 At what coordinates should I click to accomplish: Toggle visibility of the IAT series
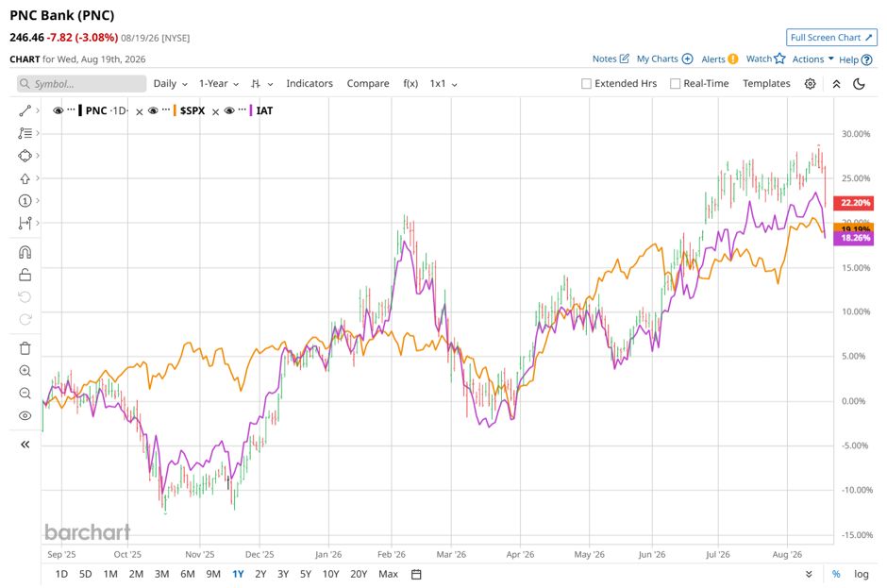229,110
